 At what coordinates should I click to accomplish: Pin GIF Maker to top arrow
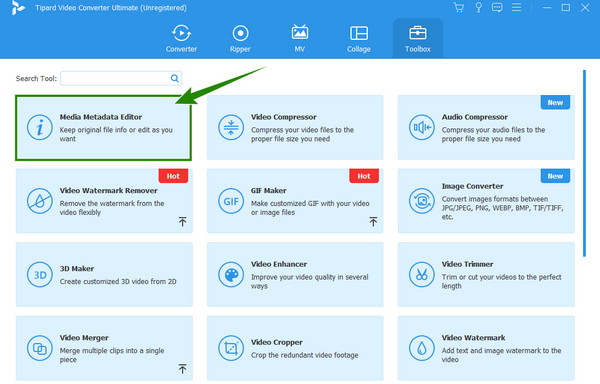pos(373,221)
